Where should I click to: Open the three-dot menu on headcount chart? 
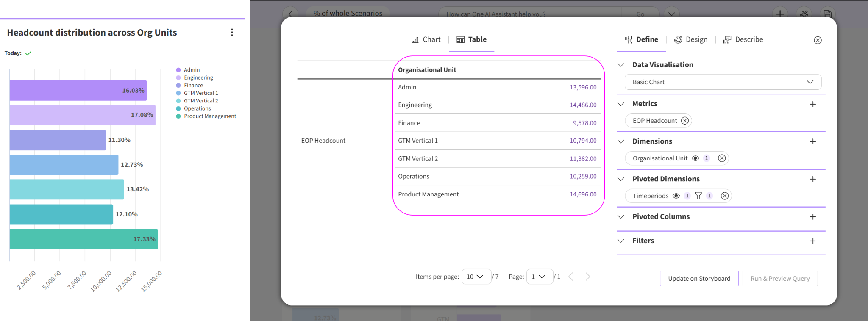pos(232,33)
